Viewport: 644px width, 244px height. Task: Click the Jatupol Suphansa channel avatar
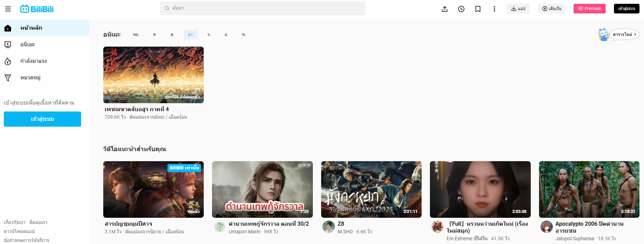pos(546,227)
